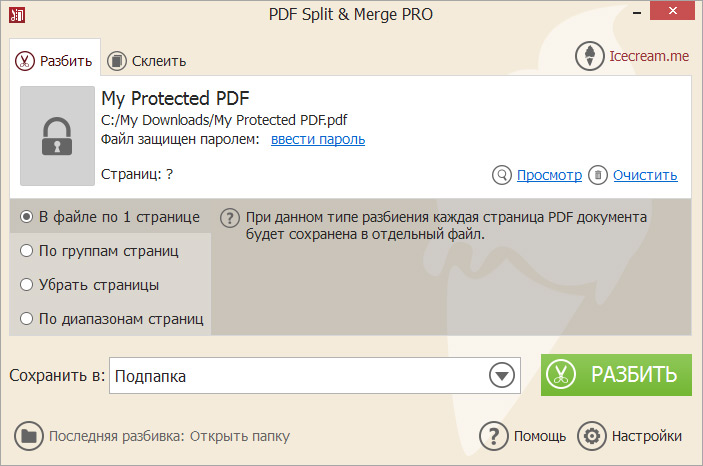Click the Icecream.me ice cream cone logo

pyautogui.click(x=590, y=56)
